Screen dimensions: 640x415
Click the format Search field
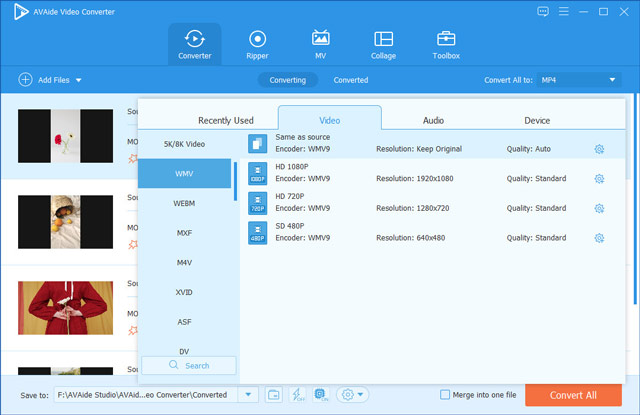(189, 365)
